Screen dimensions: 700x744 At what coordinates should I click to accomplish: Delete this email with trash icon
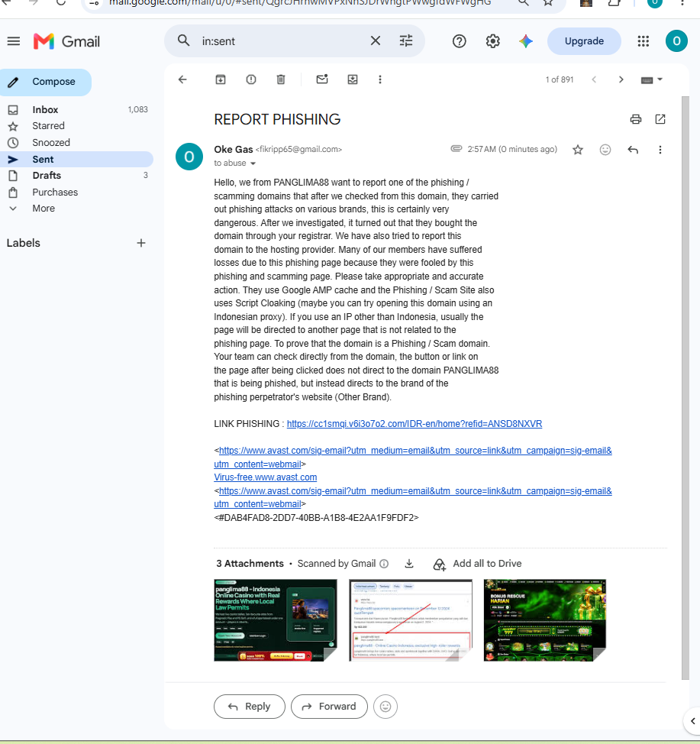281,79
